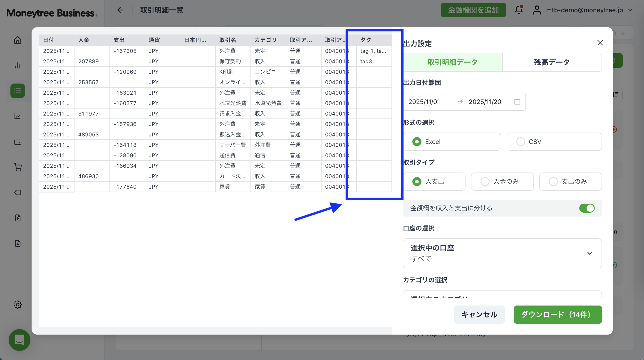Choose the 支出のみ radio option
644x360 pixels.
553,182
